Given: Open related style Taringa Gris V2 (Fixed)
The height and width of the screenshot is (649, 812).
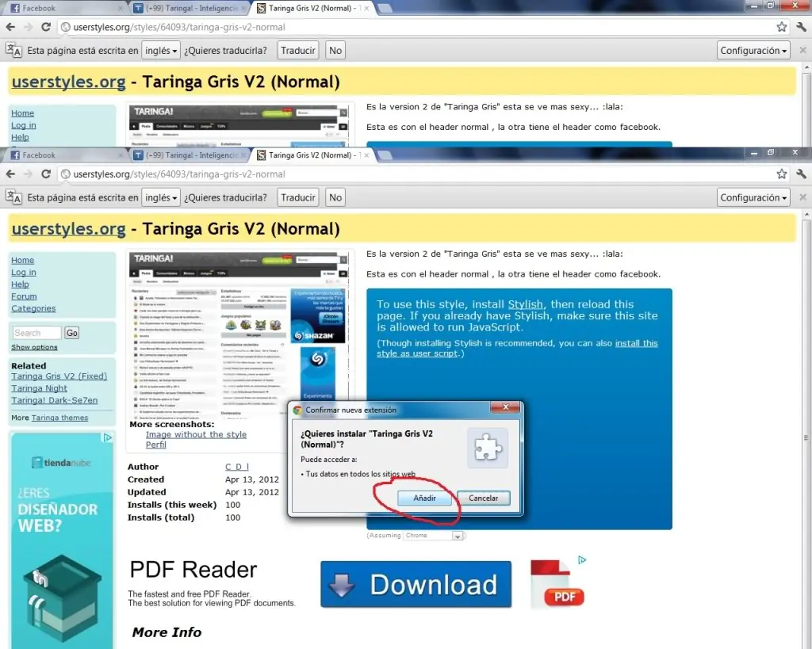Looking at the screenshot, I should click(x=59, y=376).
